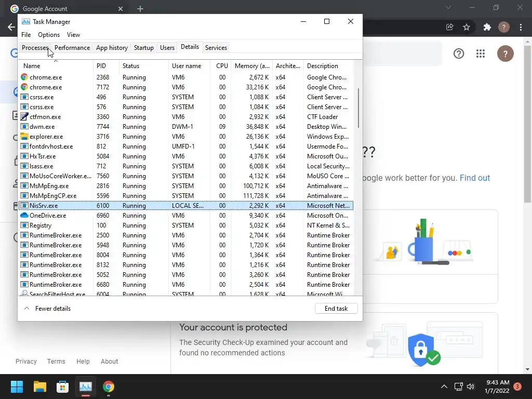This screenshot has width=532, height=399.
Task: Open the Windows Start menu
Action: point(17,387)
